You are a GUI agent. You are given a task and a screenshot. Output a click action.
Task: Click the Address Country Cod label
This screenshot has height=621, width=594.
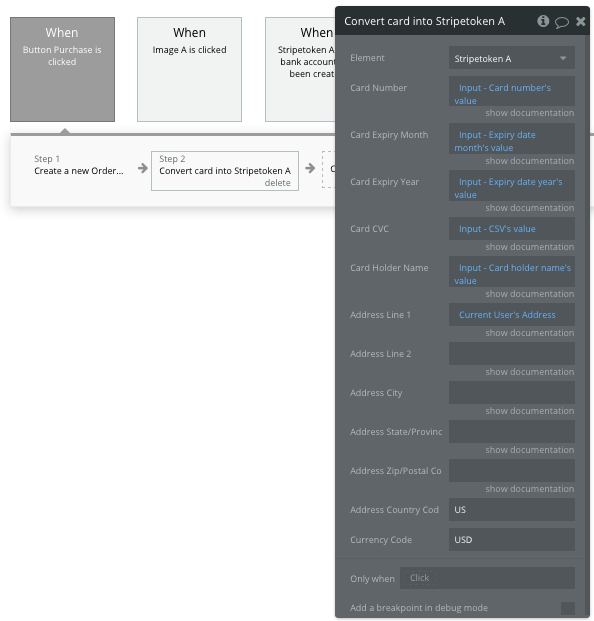click(x=394, y=510)
